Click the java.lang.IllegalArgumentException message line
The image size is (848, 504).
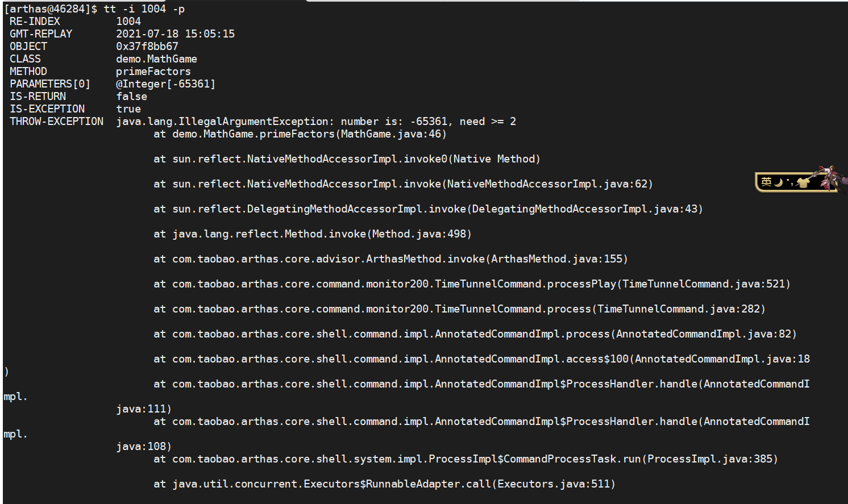pos(316,121)
